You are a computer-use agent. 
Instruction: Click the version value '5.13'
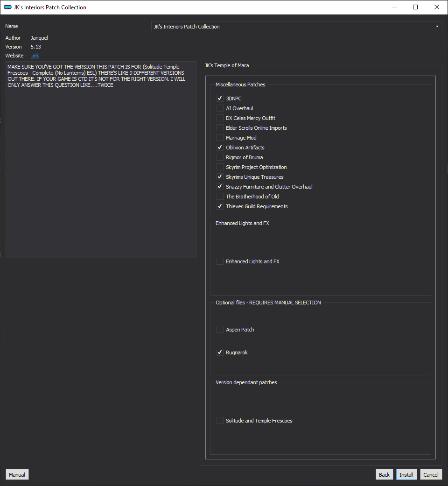[x=36, y=47]
